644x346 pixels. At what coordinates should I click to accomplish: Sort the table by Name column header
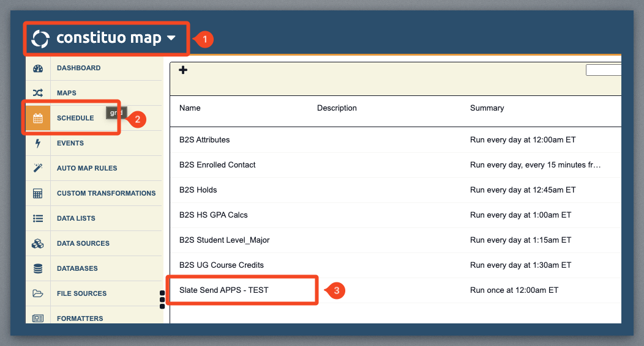[x=190, y=108]
